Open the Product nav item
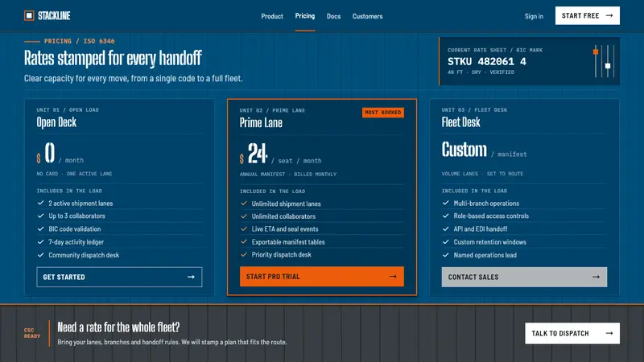This screenshot has height=362, width=644. (272, 16)
